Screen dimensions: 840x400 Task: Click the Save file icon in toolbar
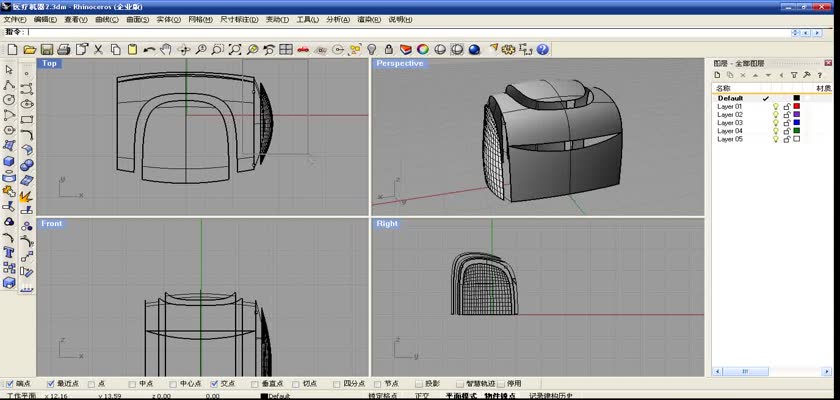pos(46,49)
